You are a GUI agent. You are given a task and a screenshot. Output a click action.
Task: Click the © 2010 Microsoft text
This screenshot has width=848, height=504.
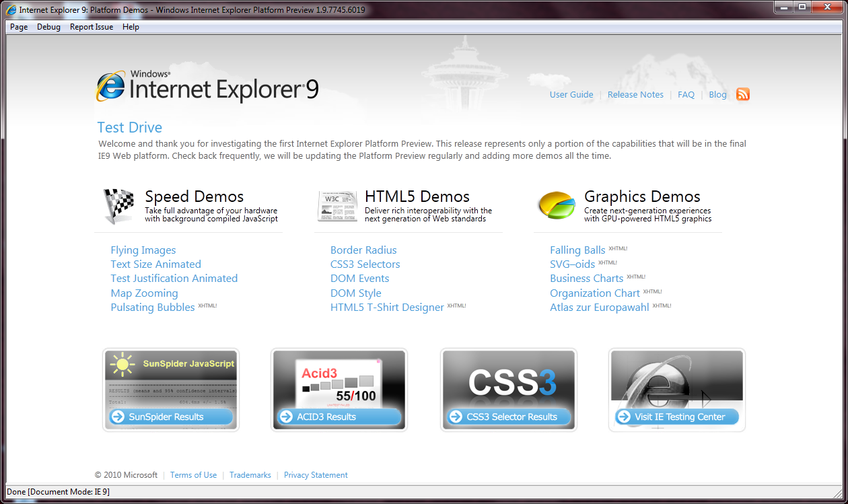point(126,475)
